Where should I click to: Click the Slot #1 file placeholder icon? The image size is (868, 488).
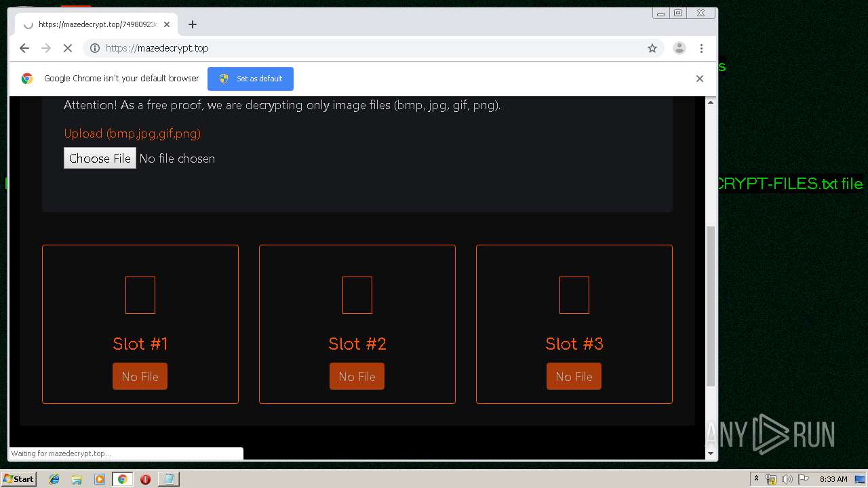140,295
